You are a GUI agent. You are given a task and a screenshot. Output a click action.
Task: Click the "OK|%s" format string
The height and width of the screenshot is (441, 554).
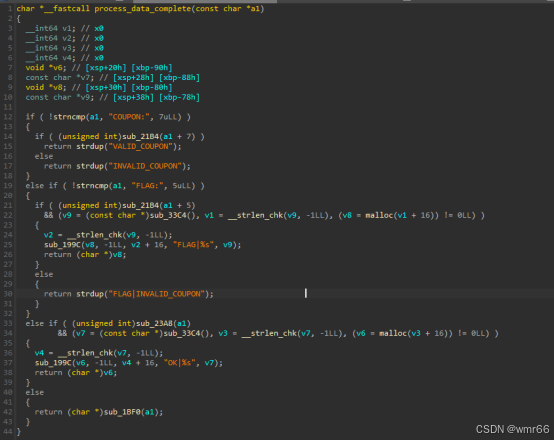pos(179,363)
